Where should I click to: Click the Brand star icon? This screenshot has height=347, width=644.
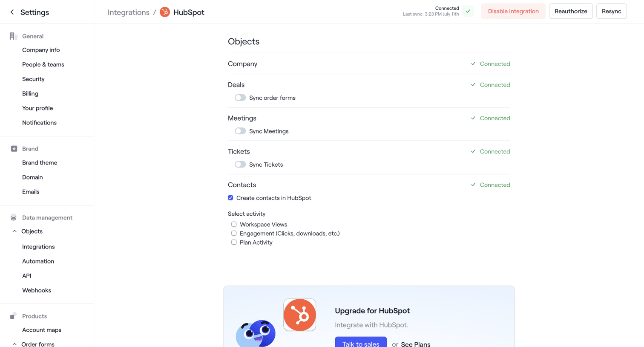[x=14, y=149]
